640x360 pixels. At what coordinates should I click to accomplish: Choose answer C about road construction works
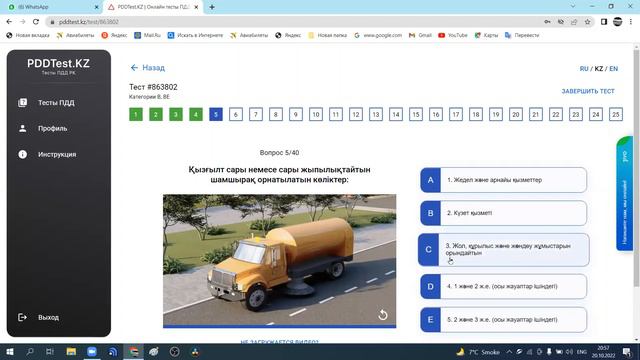(504, 250)
